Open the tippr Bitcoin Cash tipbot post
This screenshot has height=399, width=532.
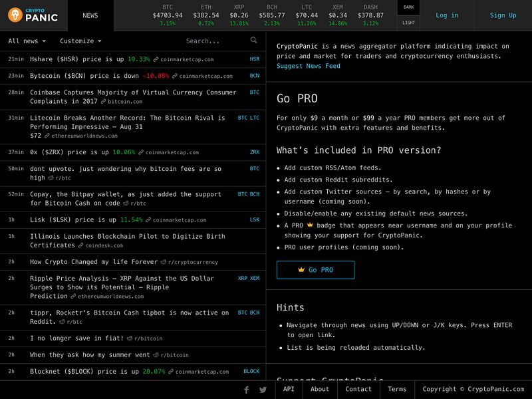(x=129, y=317)
